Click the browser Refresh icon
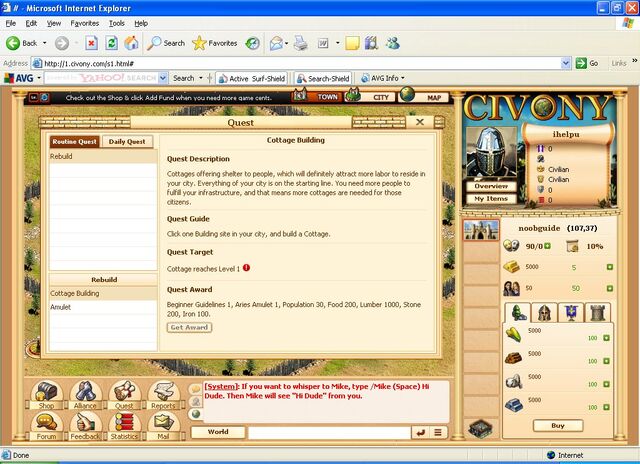 coord(111,43)
